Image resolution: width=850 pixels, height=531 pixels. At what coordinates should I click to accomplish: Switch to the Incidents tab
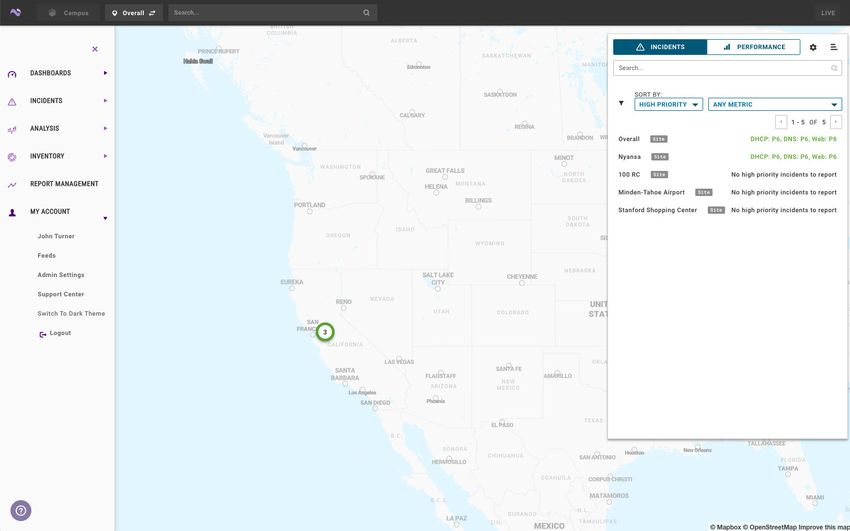point(660,47)
